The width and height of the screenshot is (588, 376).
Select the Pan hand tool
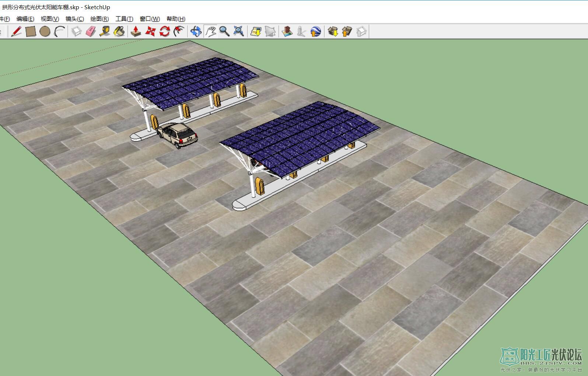pos(210,31)
